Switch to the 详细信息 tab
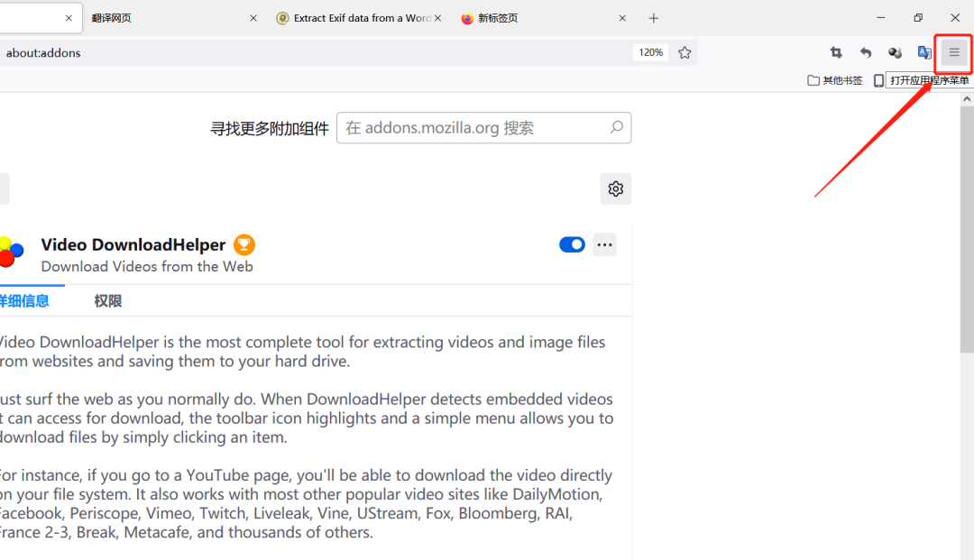 [x=24, y=301]
